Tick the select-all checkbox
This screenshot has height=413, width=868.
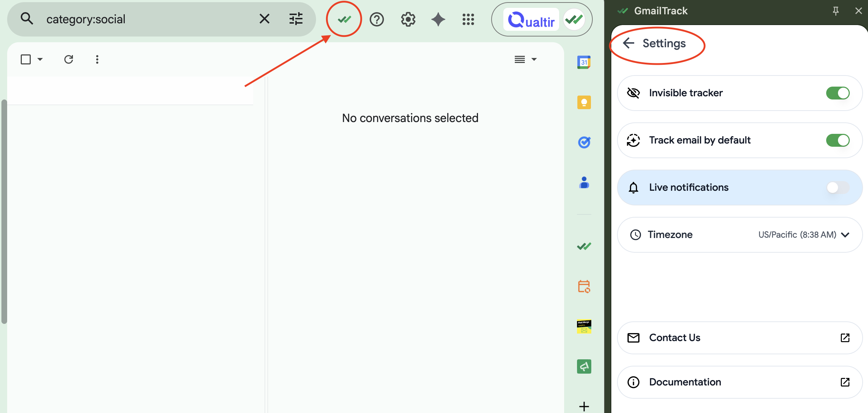(26, 59)
